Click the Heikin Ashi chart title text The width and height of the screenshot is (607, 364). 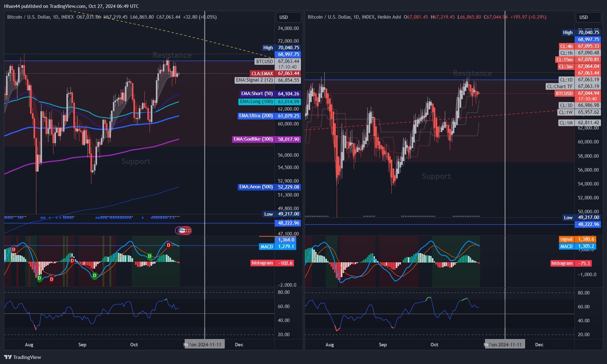point(354,17)
